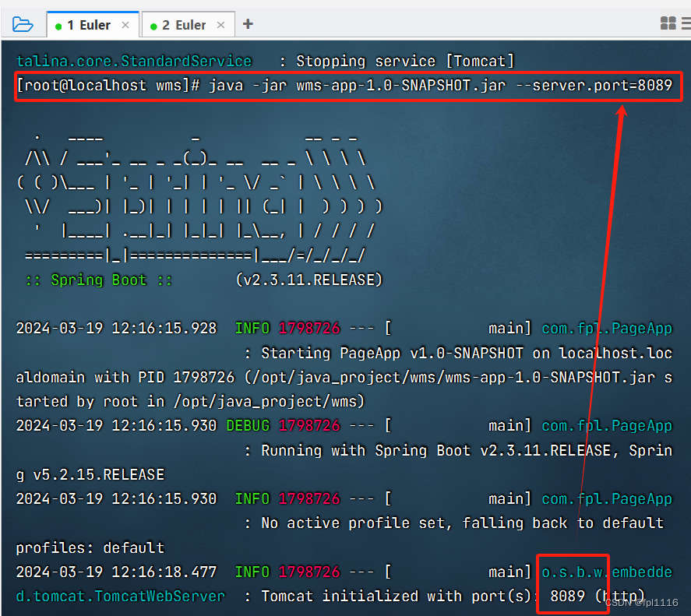The height and width of the screenshot is (616, 691).
Task: Open the hamburger menu at top right
Action: 686,23
